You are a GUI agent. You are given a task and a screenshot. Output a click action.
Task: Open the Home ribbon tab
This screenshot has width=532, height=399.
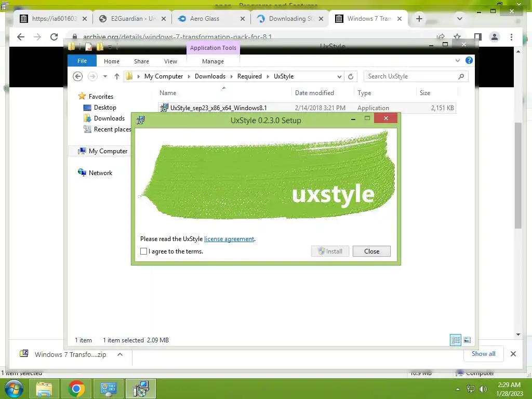(x=112, y=61)
